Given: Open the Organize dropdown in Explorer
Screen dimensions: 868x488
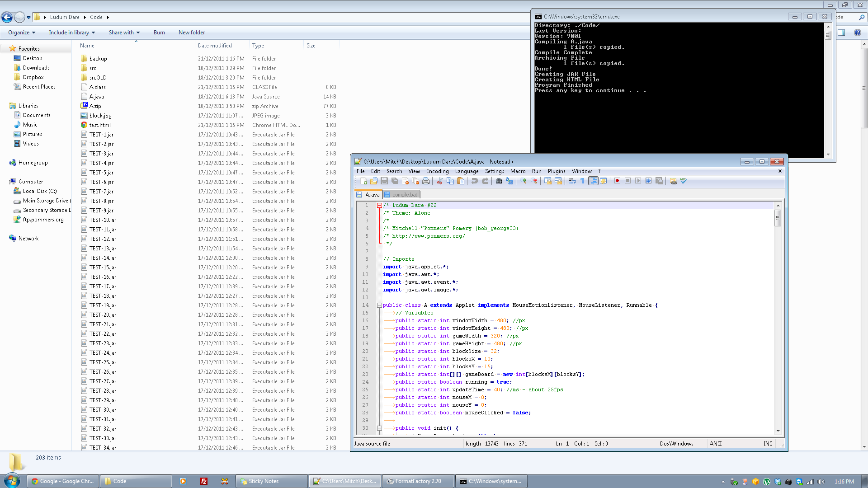Looking at the screenshot, I should pos(21,33).
